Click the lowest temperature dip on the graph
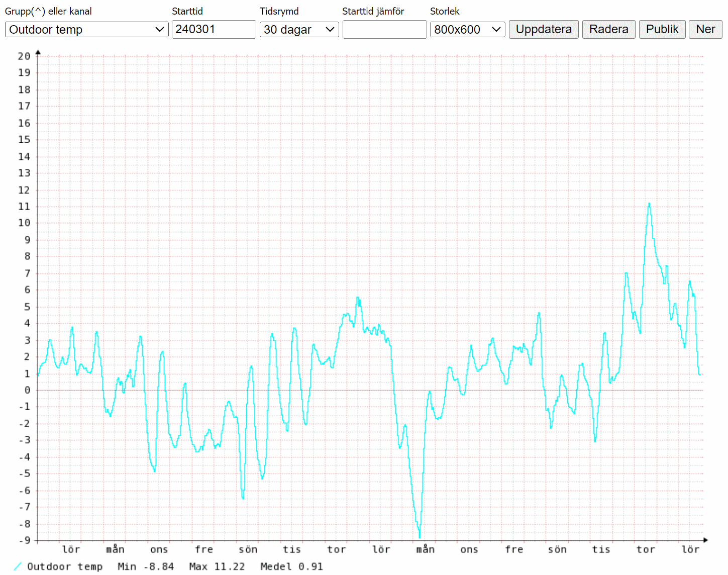This screenshot has height=575, width=728. 420,536
